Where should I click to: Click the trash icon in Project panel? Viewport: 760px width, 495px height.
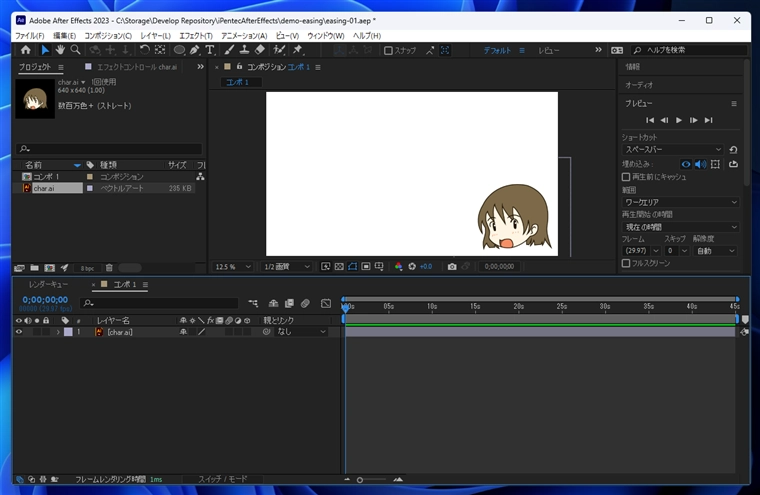pos(109,268)
